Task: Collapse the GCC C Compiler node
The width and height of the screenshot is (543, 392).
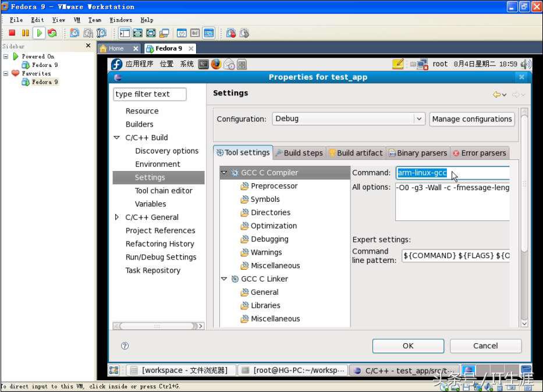Action: point(224,172)
